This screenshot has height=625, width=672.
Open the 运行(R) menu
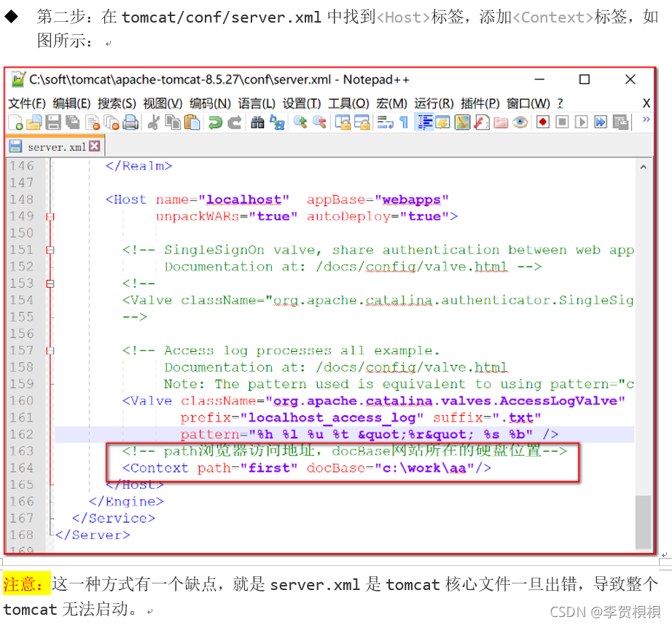pyautogui.click(x=434, y=103)
